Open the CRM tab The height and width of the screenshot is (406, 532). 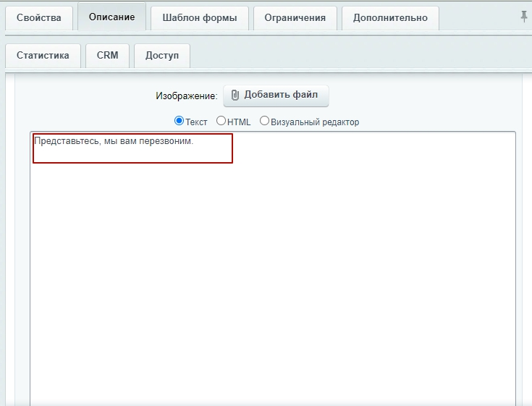pyautogui.click(x=107, y=56)
